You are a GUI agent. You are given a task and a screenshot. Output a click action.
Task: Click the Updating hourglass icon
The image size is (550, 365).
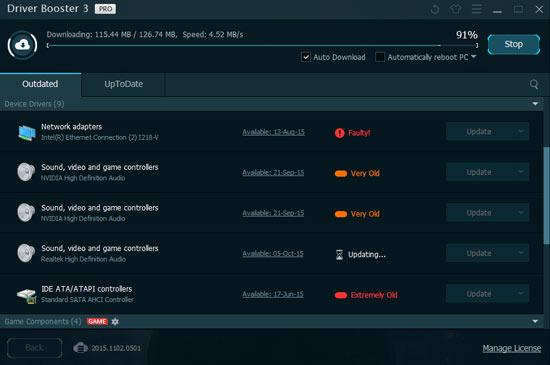coord(339,255)
